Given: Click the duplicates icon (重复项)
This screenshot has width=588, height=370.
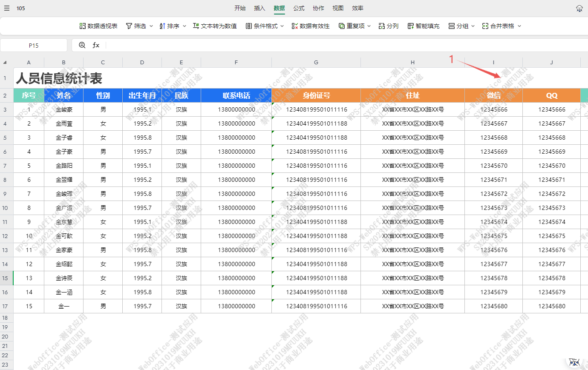Looking at the screenshot, I should [x=342, y=26].
